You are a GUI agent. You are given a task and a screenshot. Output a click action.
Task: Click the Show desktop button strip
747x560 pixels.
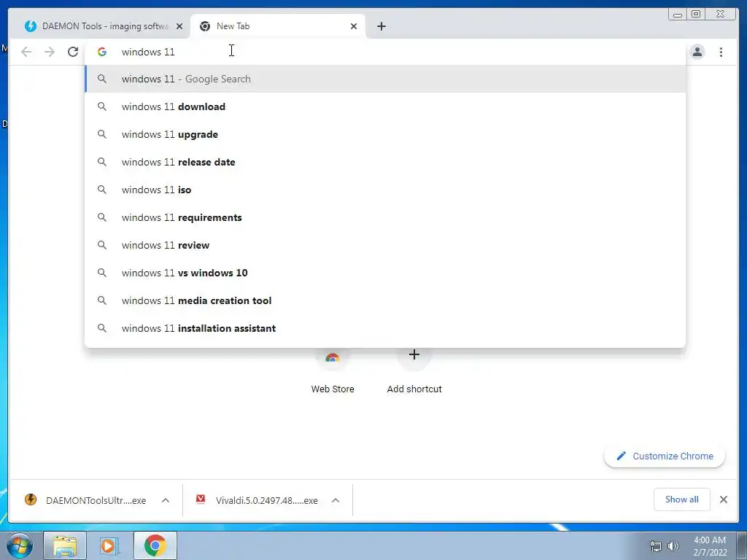(742, 545)
